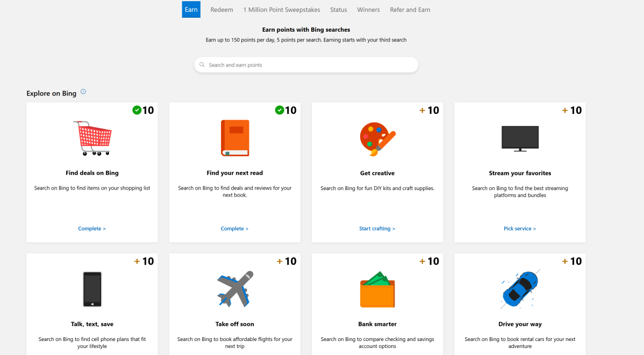Image resolution: width=644 pixels, height=355 pixels.
Task: Open the Redeem tab
Action: (221, 10)
